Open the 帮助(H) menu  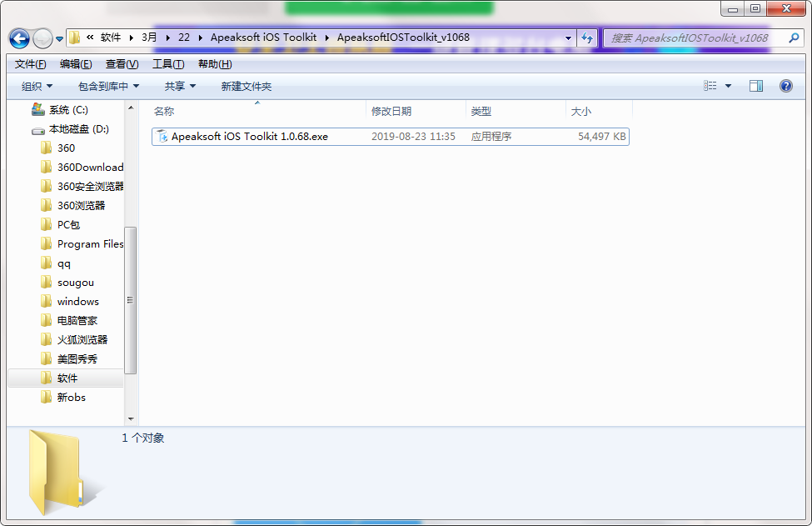(x=215, y=64)
